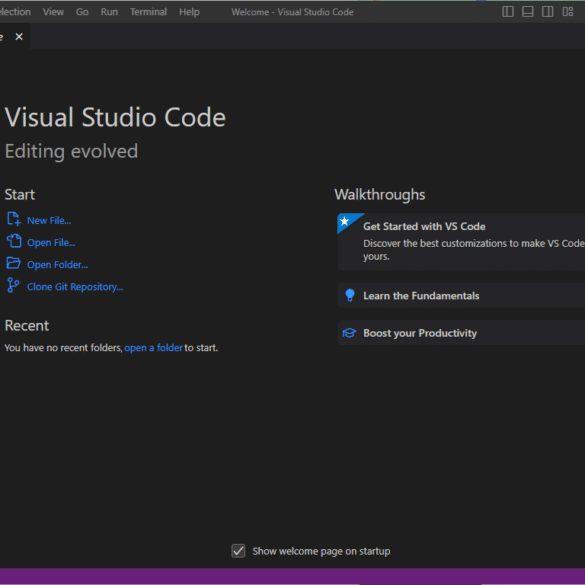
Task: Click the Open Folder icon
Action: [x=14, y=263]
